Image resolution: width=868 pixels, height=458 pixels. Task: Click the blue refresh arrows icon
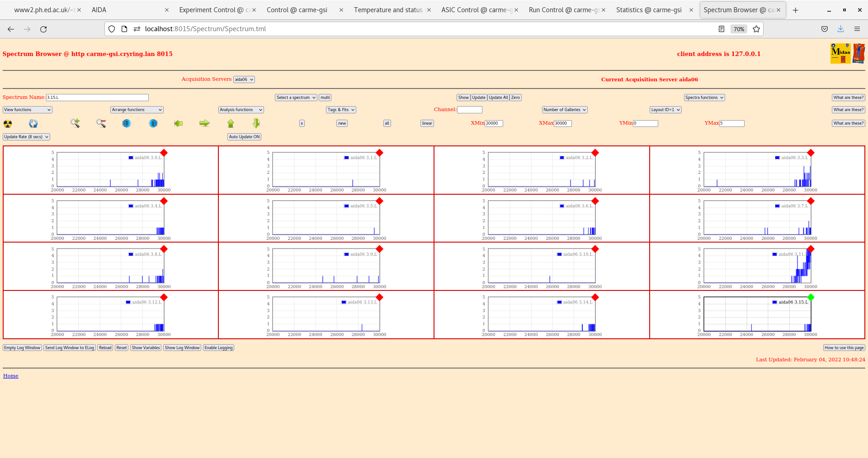tap(33, 123)
